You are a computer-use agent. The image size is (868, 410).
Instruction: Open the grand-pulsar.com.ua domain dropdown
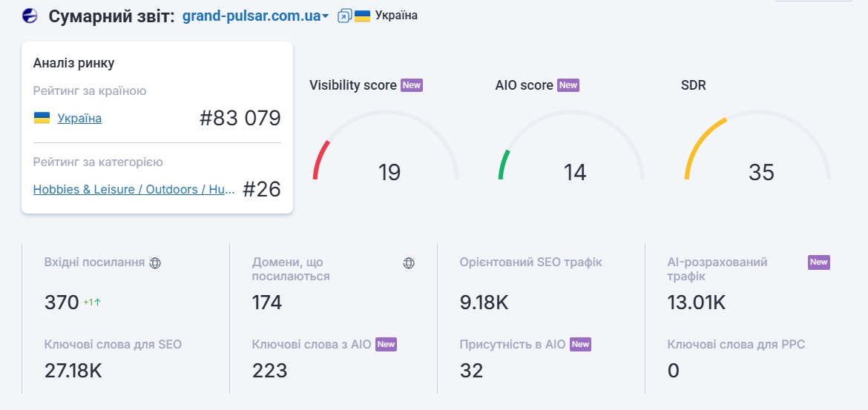255,16
